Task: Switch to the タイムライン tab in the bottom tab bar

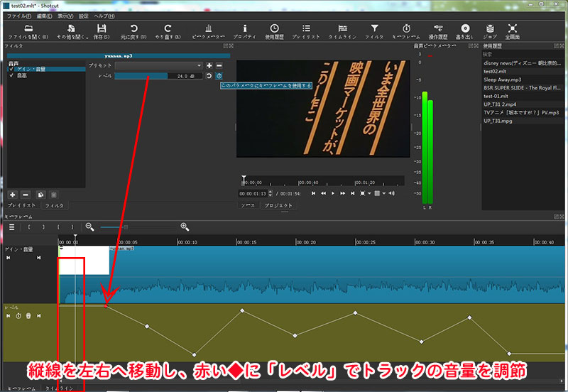Action: pos(59,388)
